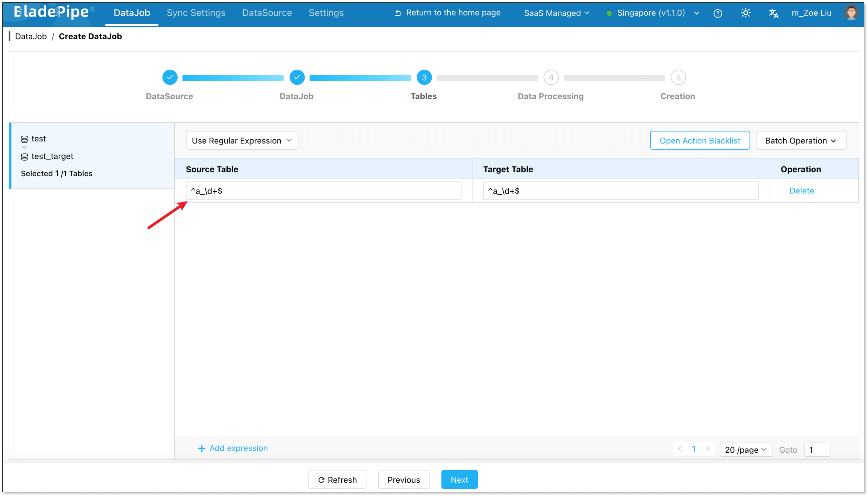Open the 20 /page size selector
Screen dimensions: 868x496
(x=746, y=450)
